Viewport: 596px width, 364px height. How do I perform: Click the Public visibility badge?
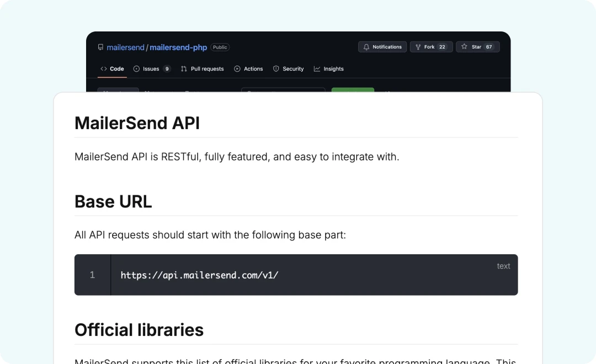220,47
